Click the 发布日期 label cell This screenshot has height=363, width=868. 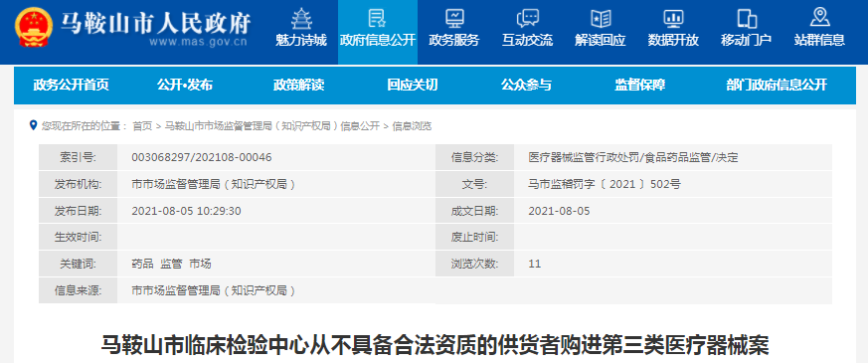(79, 211)
